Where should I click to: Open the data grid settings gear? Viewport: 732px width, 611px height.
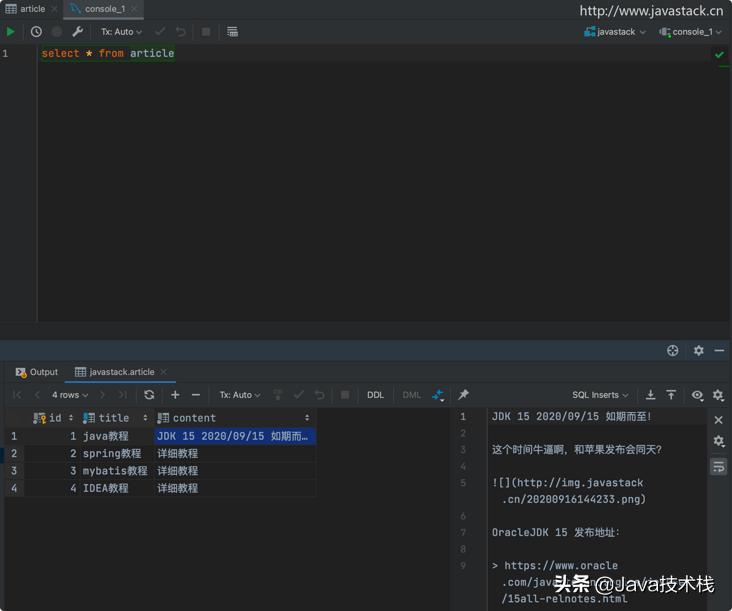click(x=718, y=395)
